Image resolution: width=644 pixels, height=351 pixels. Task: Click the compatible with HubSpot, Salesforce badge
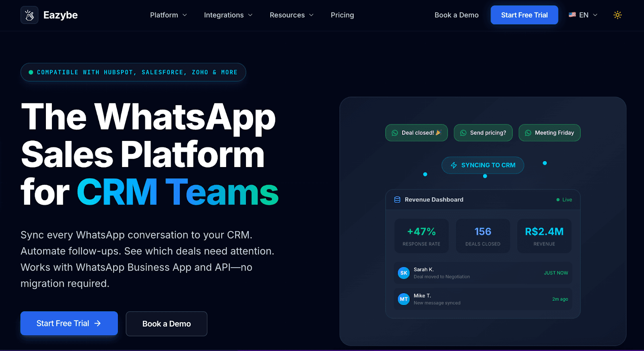coord(133,72)
